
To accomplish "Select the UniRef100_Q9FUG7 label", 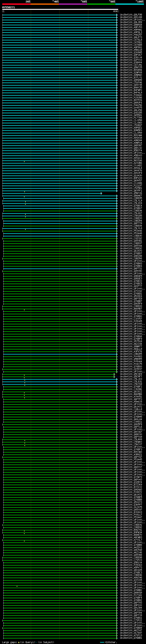I will tap(131, 55).
